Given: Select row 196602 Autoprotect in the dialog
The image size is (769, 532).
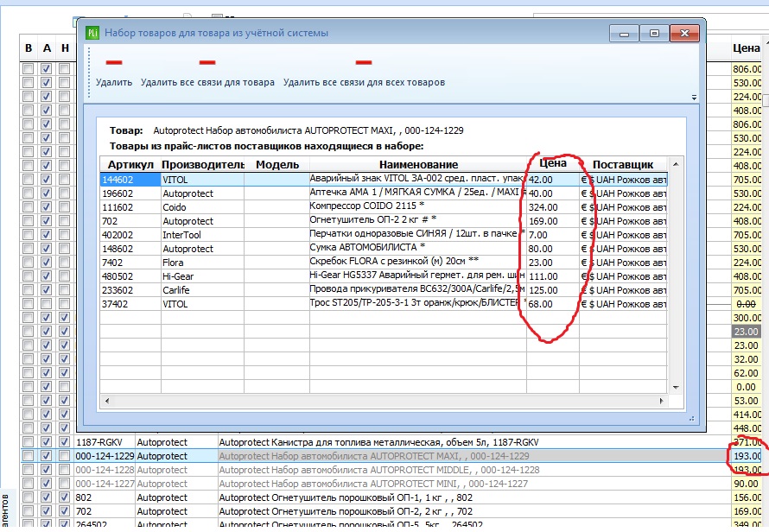Looking at the screenshot, I should coord(384,193).
